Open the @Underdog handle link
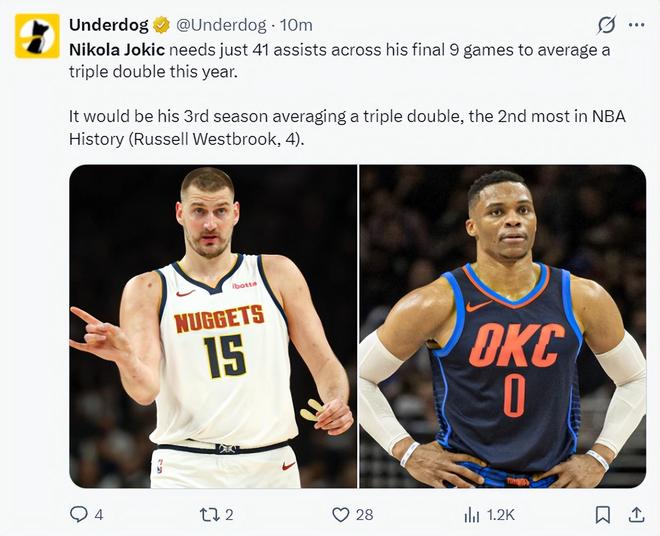Screen dimensions: 660x536 (222, 25)
